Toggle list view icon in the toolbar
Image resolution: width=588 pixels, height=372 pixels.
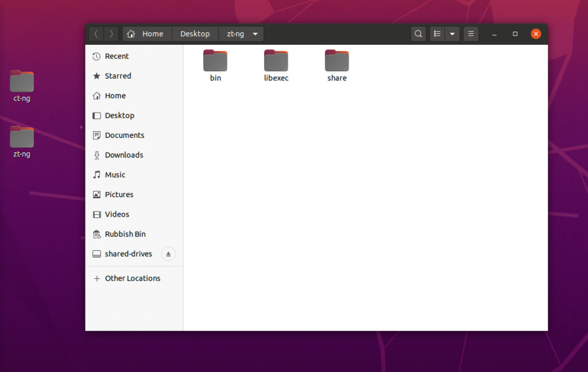click(437, 34)
